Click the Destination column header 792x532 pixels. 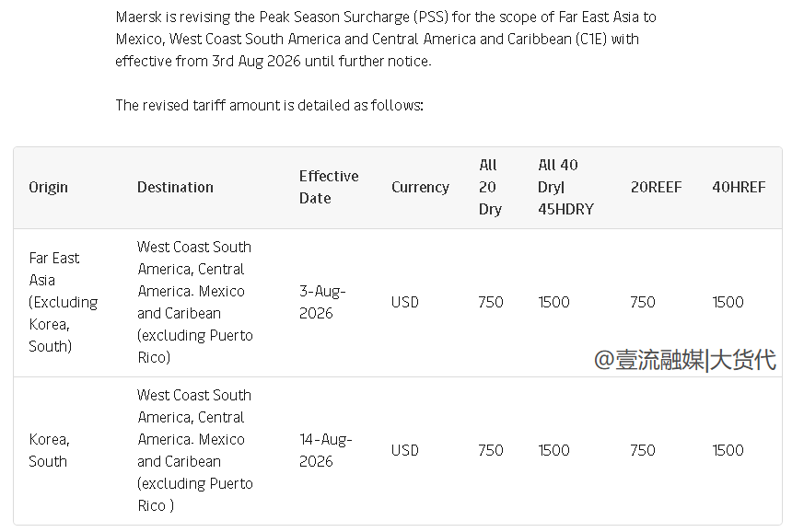tap(175, 187)
